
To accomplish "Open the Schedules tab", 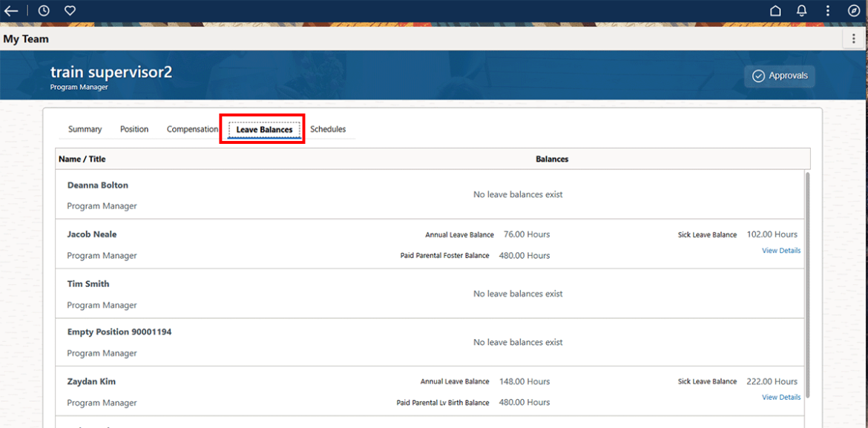I will [328, 129].
